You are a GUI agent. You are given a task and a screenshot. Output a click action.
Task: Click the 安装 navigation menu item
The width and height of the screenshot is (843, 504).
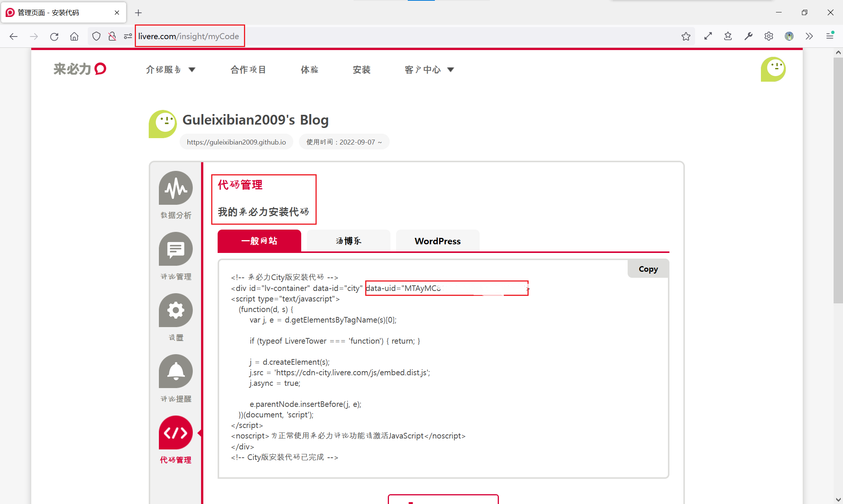pos(361,70)
